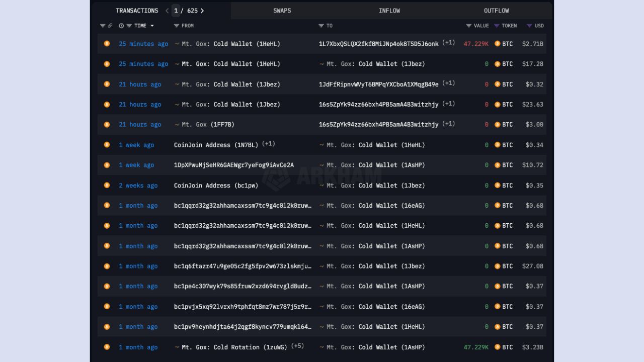
Task: Open address 1JdFfRipnvWVyT6BMPqYXCboA1XMqg849e
Action: tap(378, 84)
